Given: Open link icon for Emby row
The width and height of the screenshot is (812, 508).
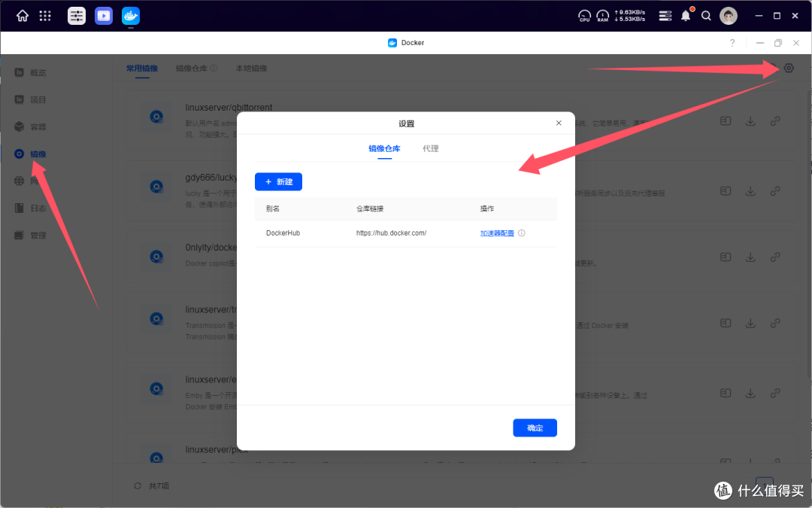Looking at the screenshot, I should (775, 393).
